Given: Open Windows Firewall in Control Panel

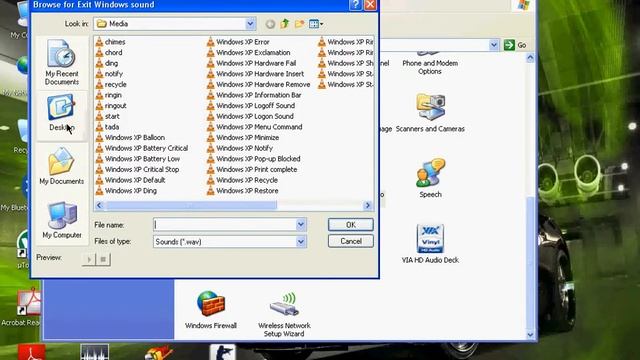Looking at the screenshot, I should 211,310.
